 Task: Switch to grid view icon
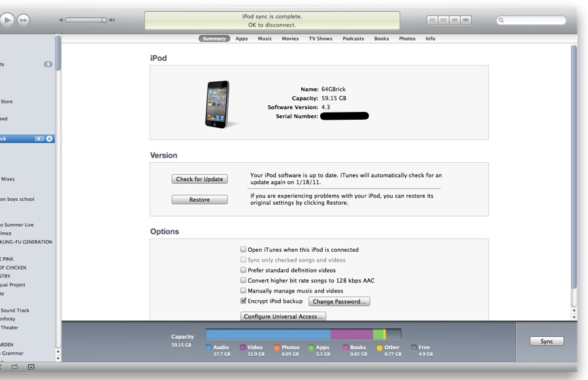(455, 20)
